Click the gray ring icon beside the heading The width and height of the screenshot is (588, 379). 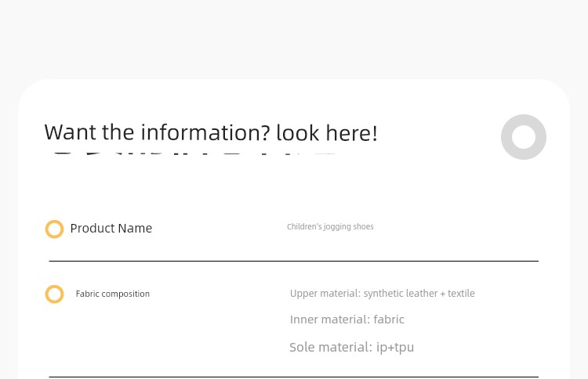click(x=524, y=137)
